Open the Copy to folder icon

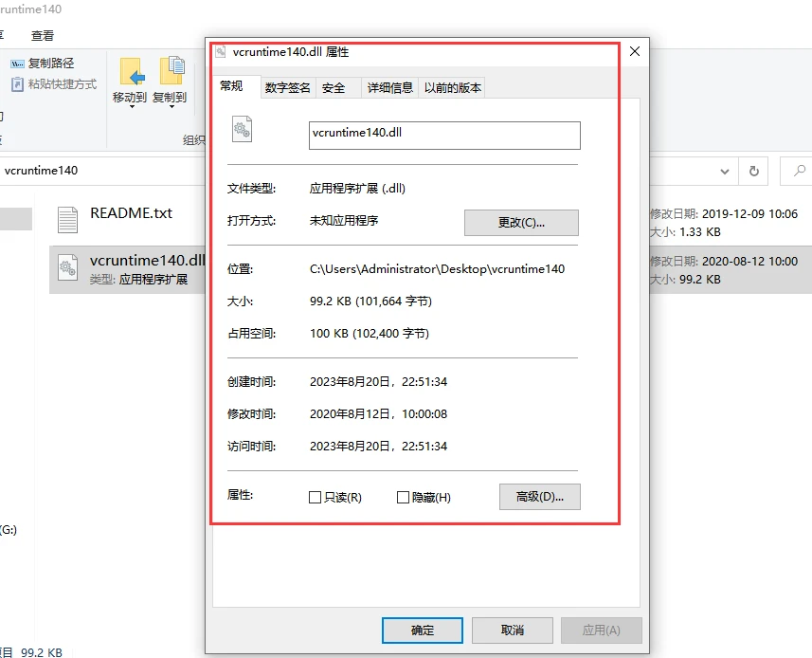pyautogui.click(x=171, y=71)
